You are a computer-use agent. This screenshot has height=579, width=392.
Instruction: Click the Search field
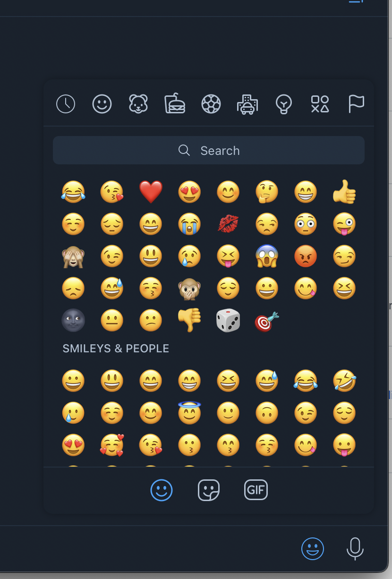click(x=208, y=150)
